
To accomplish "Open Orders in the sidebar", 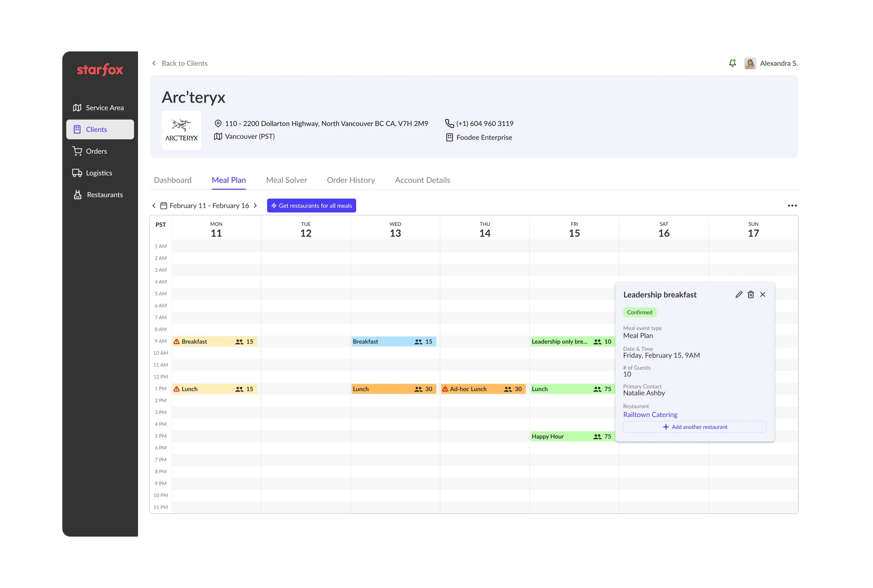I will [100, 151].
